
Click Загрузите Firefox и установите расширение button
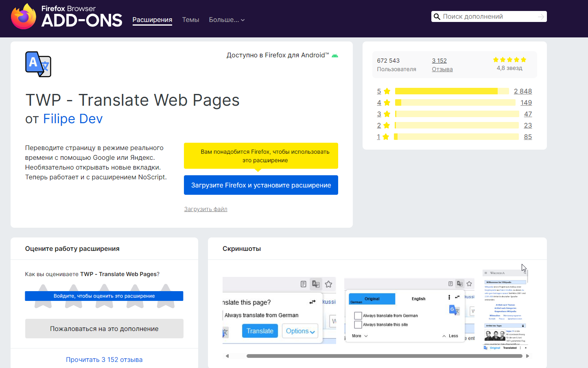pyautogui.click(x=261, y=185)
